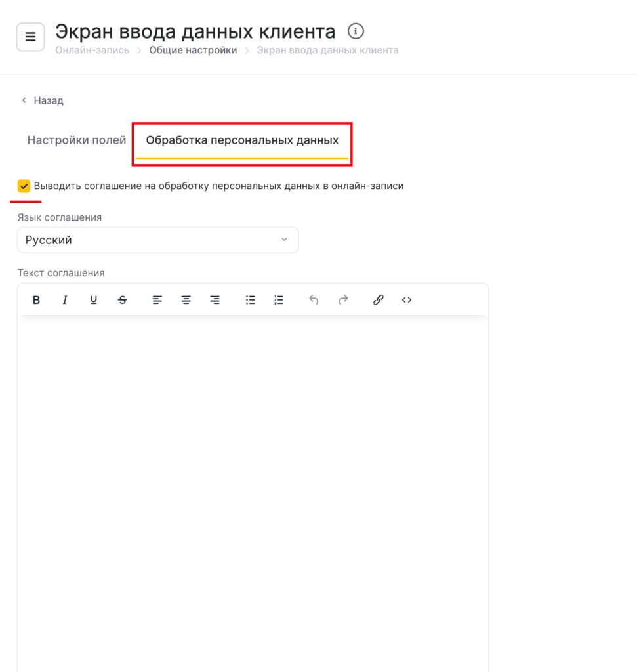
Task: Insert a hyperlink into agreement text
Action: coord(378,300)
